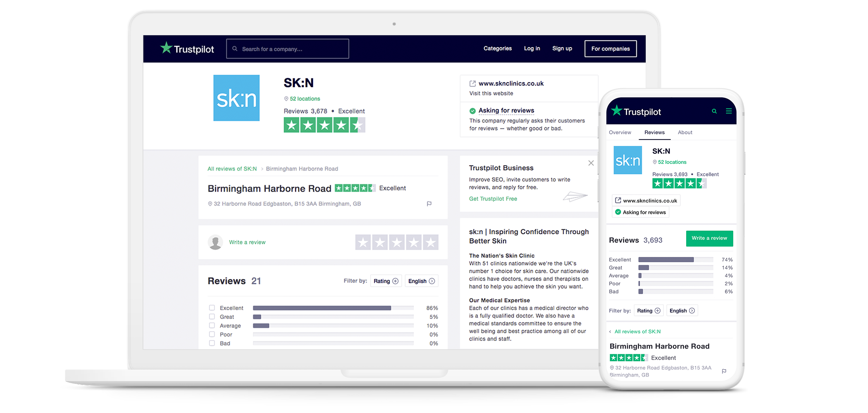Open the English language filter on desktop

[x=421, y=281]
